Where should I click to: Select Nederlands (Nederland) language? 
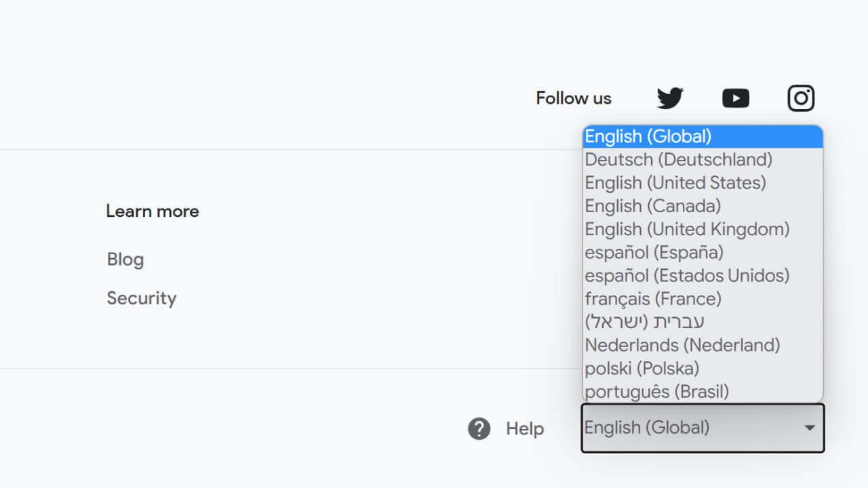pyautogui.click(x=703, y=345)
